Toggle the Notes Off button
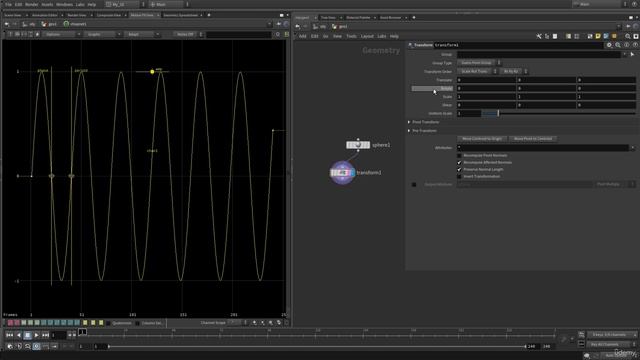The width and height of the screenshot is (640, 360). point(185,35)
